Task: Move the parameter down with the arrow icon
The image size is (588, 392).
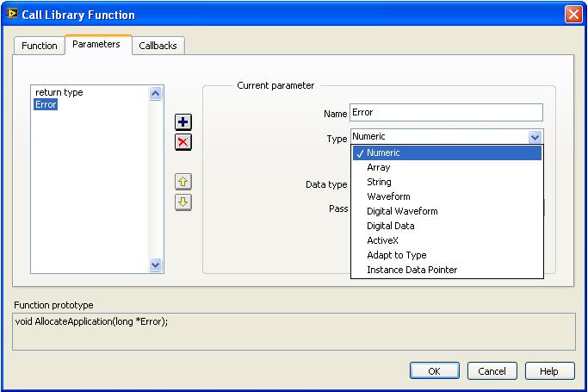Action: (183, 202)
